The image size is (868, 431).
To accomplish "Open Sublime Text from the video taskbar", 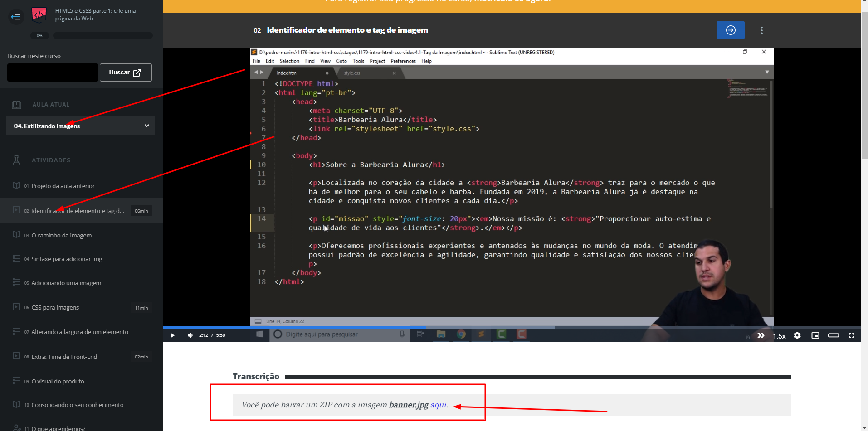I will coord(481,334).
